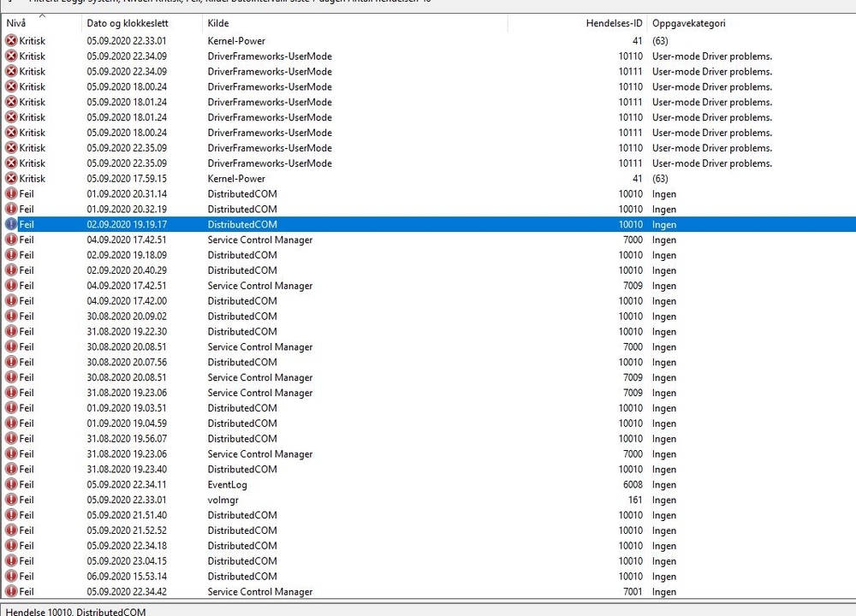Click error icon of 02.09.2020 20.40.29 row
Screen dimensions: 856x616
[11, 269]
